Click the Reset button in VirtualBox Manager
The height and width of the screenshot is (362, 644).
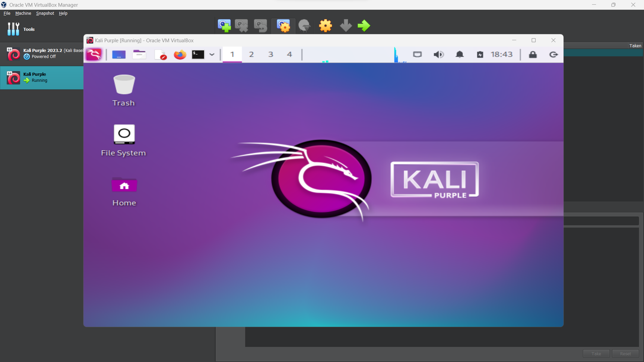(x=625, y=354)
